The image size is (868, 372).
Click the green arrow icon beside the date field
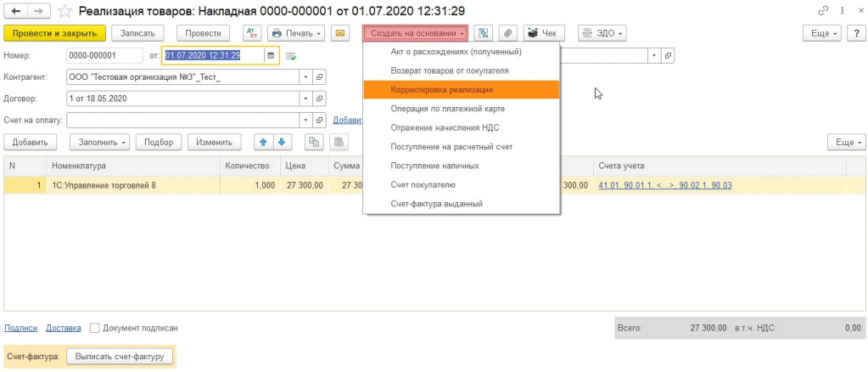291,56
